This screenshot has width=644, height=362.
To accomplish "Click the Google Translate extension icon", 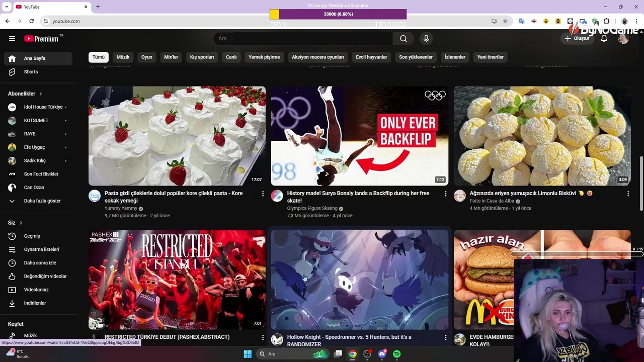I will pos(522,21).
